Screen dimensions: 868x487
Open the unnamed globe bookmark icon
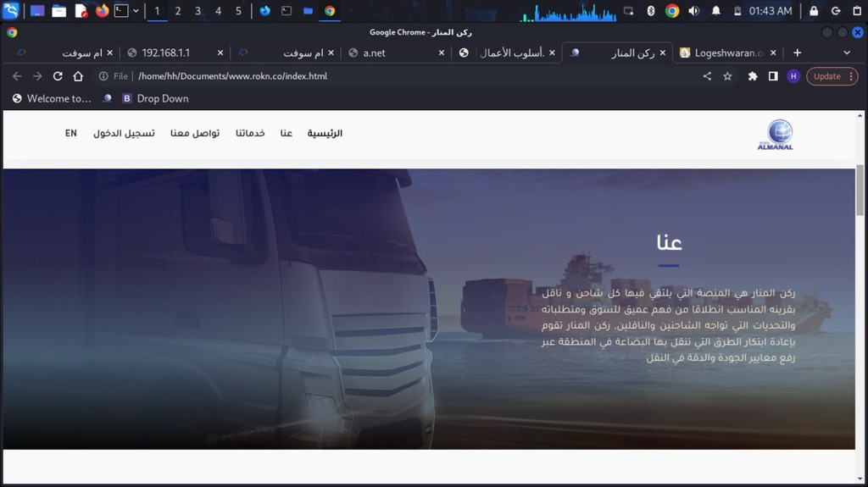107,98
